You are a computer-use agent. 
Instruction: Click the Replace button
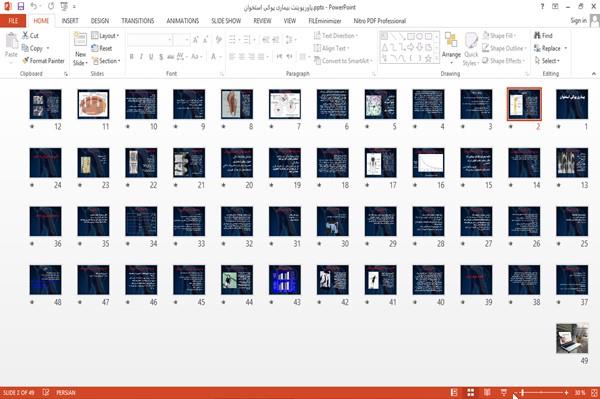551,48
